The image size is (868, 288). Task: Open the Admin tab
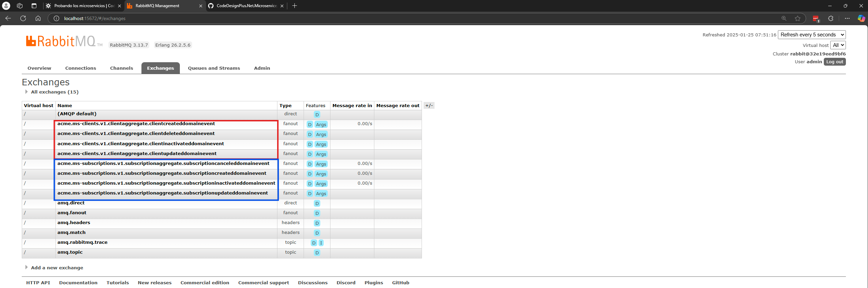[262, 68]
